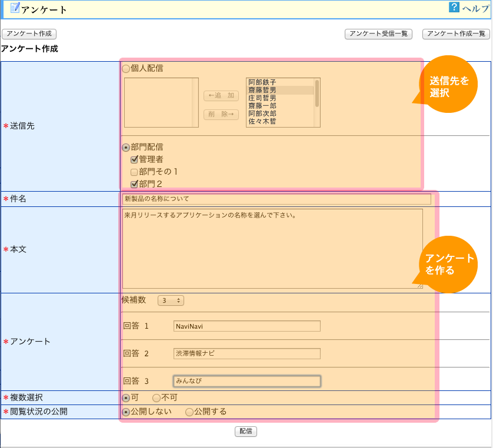Select 佐々木哲 in the user list

click(262, 121)
